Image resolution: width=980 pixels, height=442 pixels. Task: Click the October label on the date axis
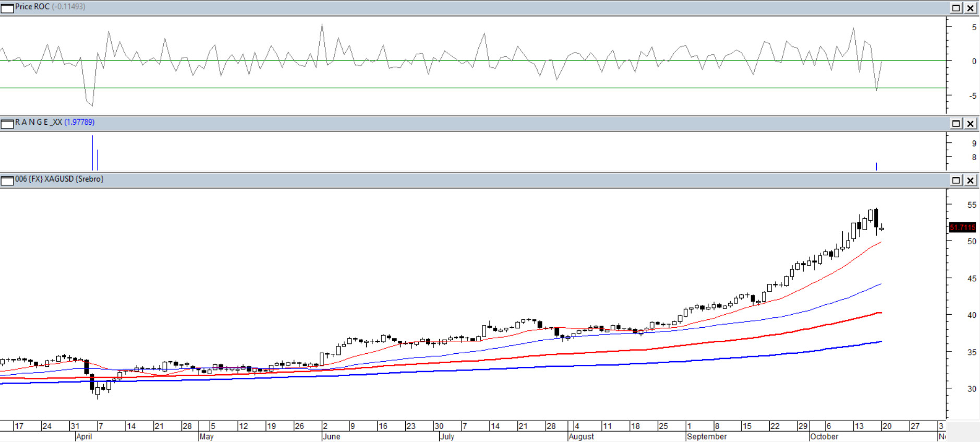coord(825,436)
